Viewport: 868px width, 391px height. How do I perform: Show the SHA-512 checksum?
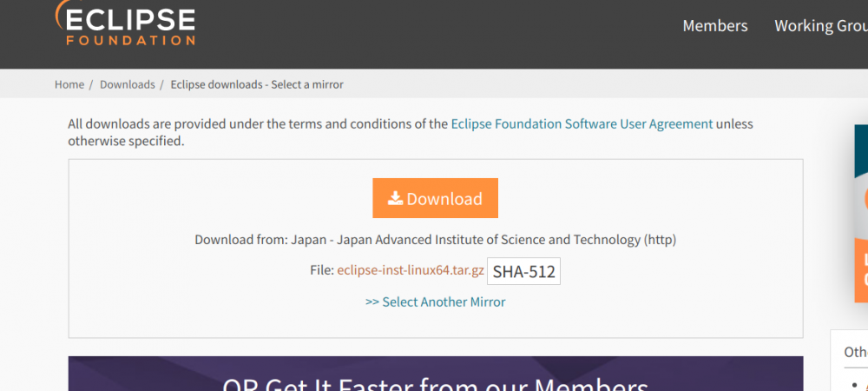[523, 271]
